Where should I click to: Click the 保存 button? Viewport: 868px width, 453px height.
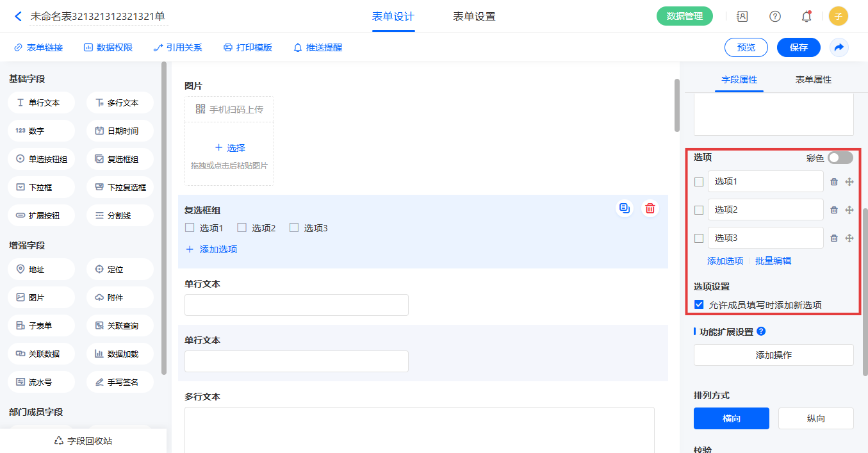coord(798,47)
